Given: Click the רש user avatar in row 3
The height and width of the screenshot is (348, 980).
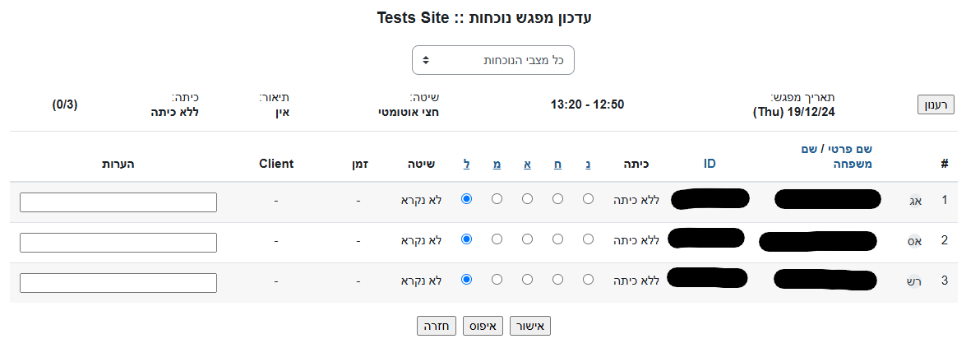Looking at the screenshot, I should [914, 281].
